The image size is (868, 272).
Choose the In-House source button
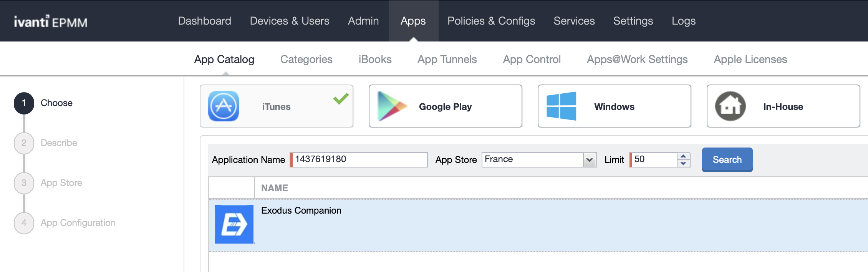click(x=784, y=106)
